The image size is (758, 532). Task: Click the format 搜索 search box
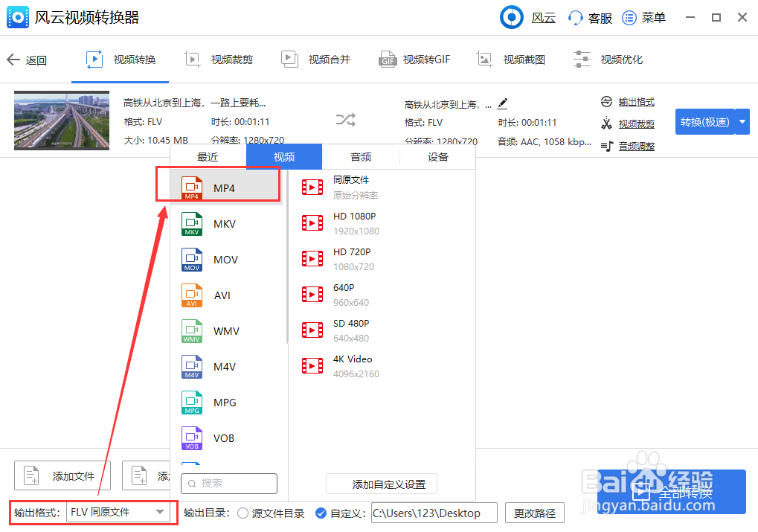[229, 483]
